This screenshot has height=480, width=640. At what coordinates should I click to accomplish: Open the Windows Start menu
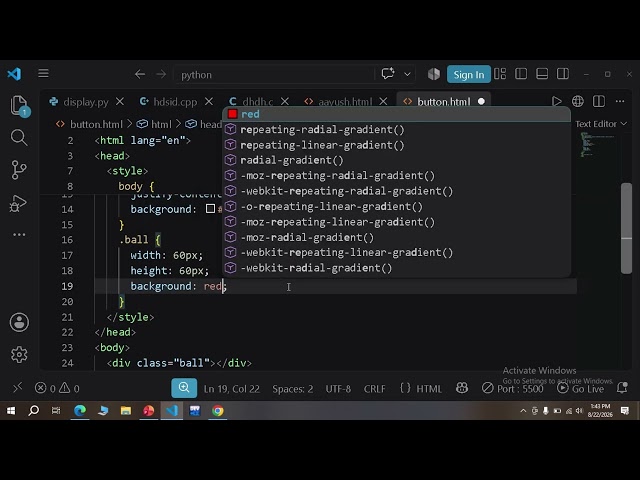click(x=11, y=411)
